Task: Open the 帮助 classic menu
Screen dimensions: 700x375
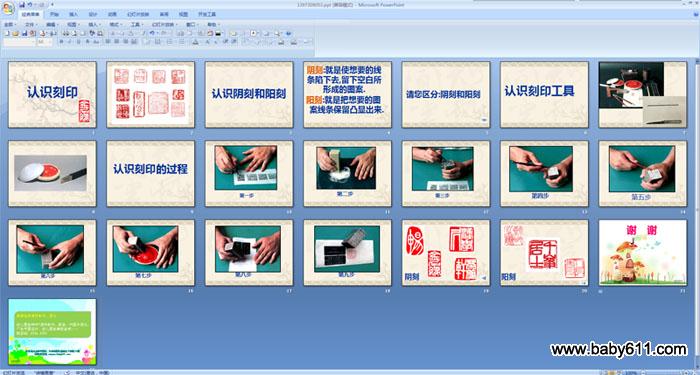Action: tap(212, 25)
